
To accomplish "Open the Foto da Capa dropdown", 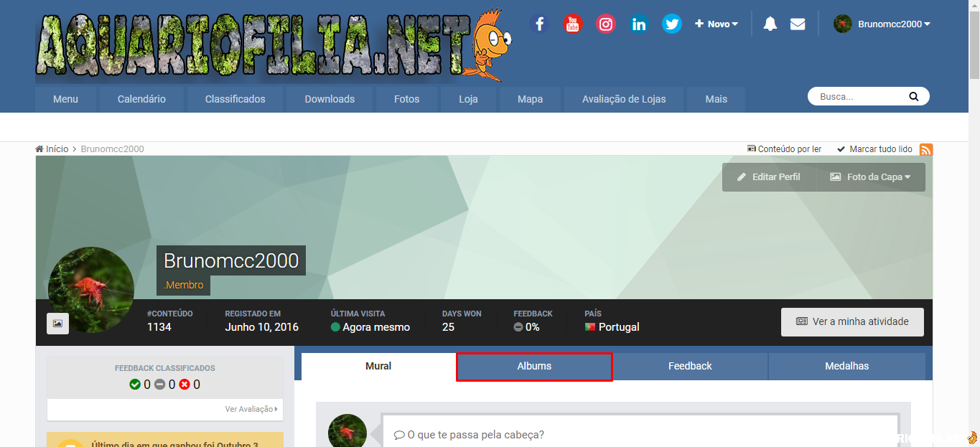I will point(871,177).
